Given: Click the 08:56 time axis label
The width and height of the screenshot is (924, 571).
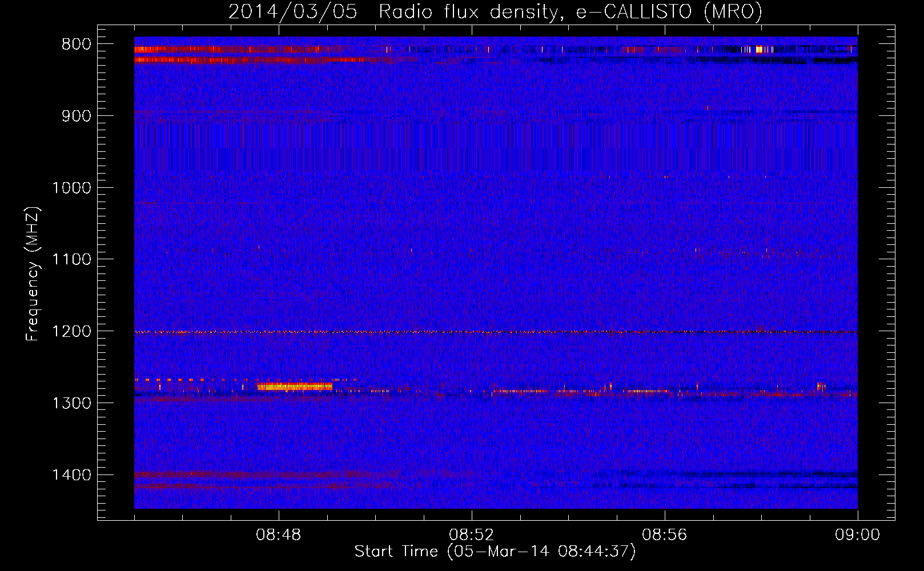Looking at the screenshot, I should (x=665, y=535).
